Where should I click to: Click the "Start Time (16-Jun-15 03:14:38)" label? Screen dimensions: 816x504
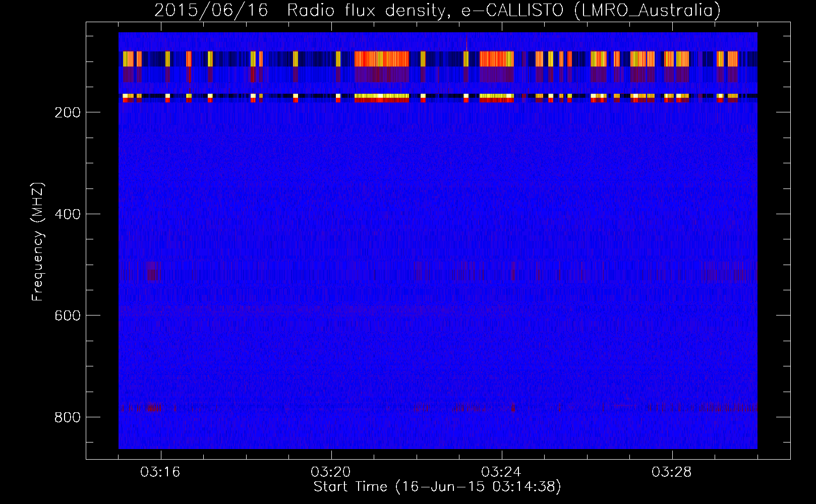437,486
